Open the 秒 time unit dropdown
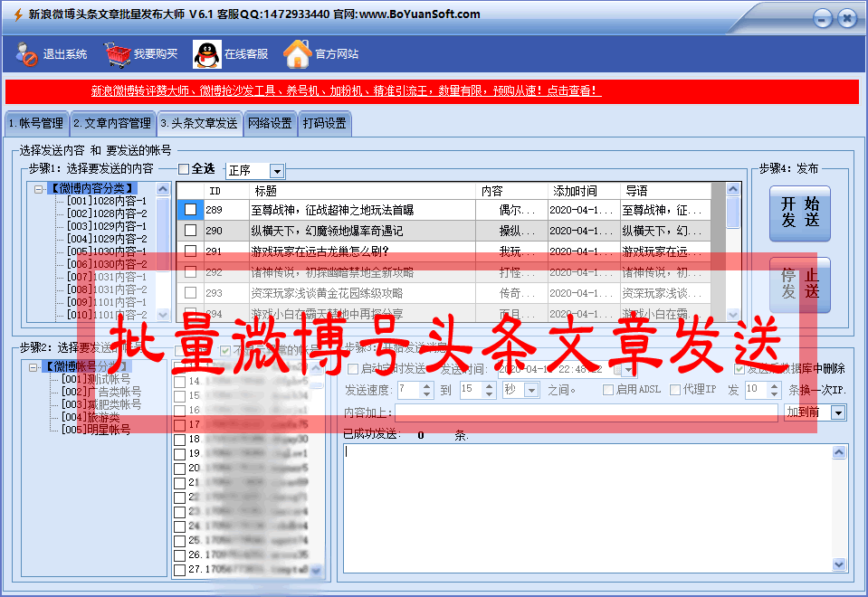The width and height of the screenshot is (868, 597). pos(531,391)
